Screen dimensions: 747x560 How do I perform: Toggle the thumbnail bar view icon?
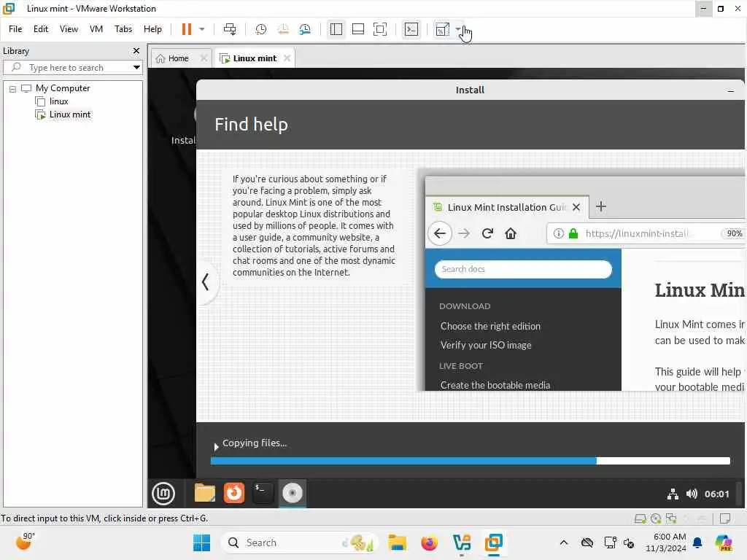(357, 29)
